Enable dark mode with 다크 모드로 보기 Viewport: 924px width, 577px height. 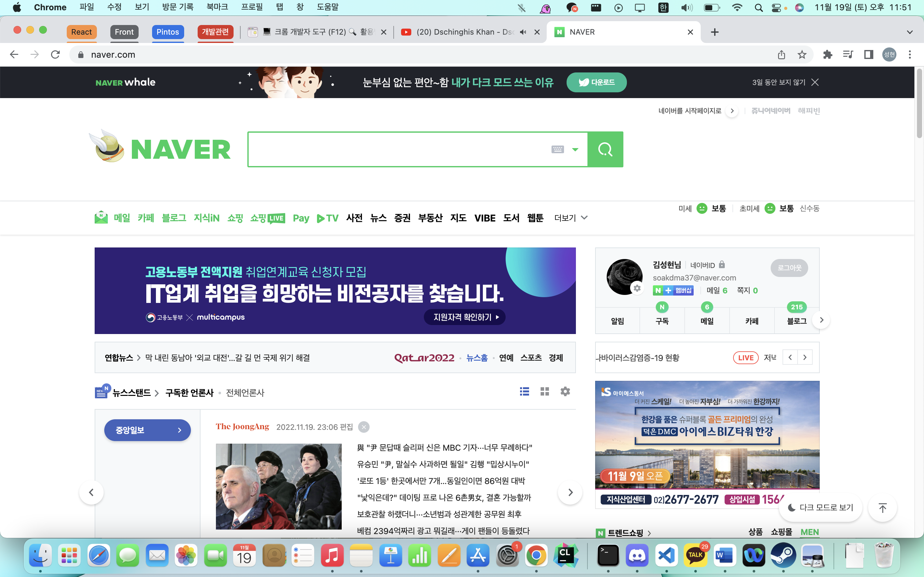click(821, 507)
